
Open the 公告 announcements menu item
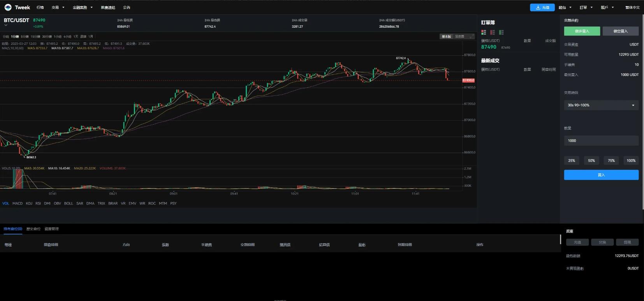(127, 7)
